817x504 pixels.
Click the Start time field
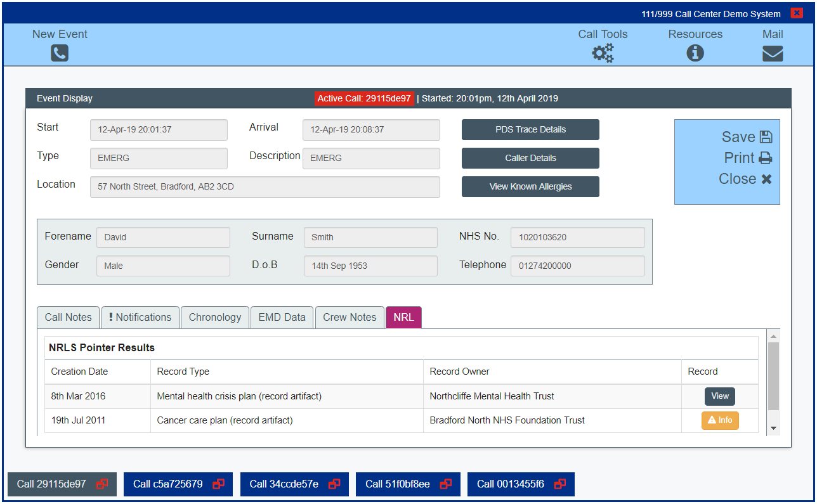click(159, 130)
